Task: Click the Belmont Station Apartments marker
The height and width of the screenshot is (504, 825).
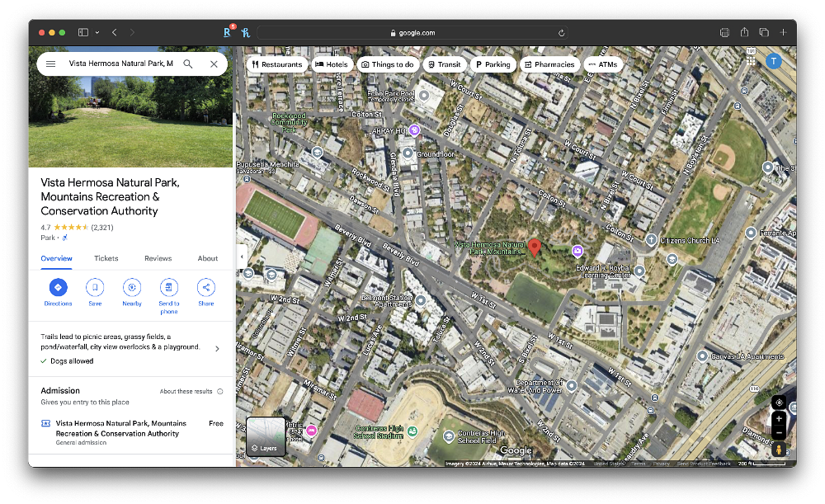Action: [x=421, y=300]
